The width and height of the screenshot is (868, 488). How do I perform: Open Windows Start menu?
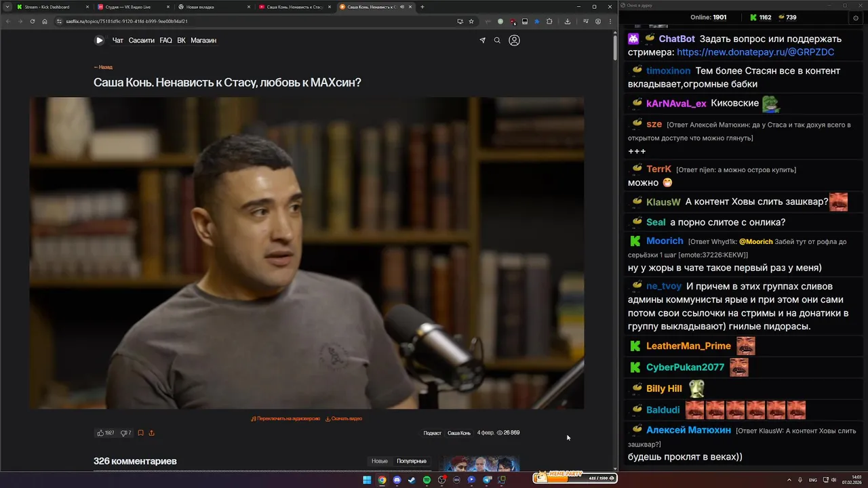coord(367,480)
